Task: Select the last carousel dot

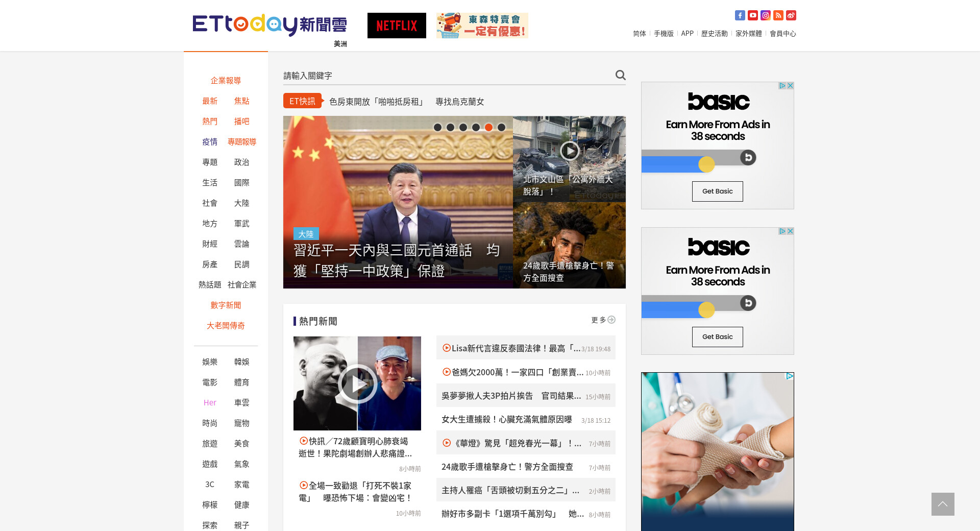Action: coord(501,128)
